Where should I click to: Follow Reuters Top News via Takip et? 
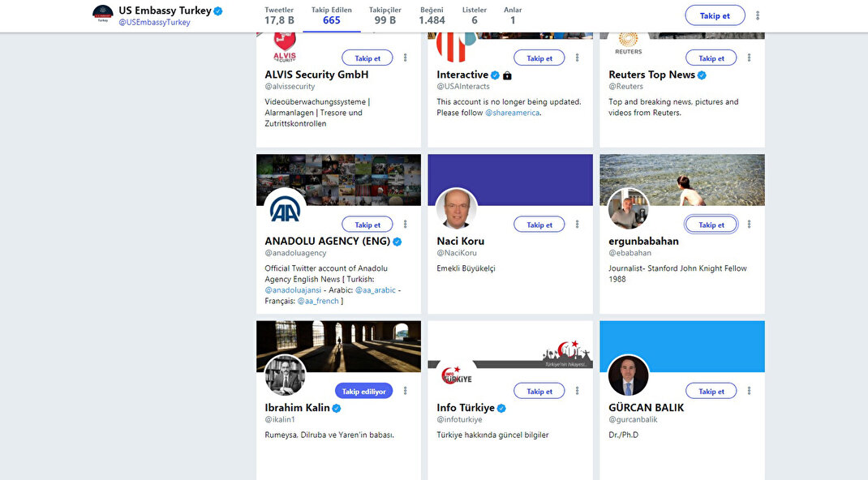point(711,58)
